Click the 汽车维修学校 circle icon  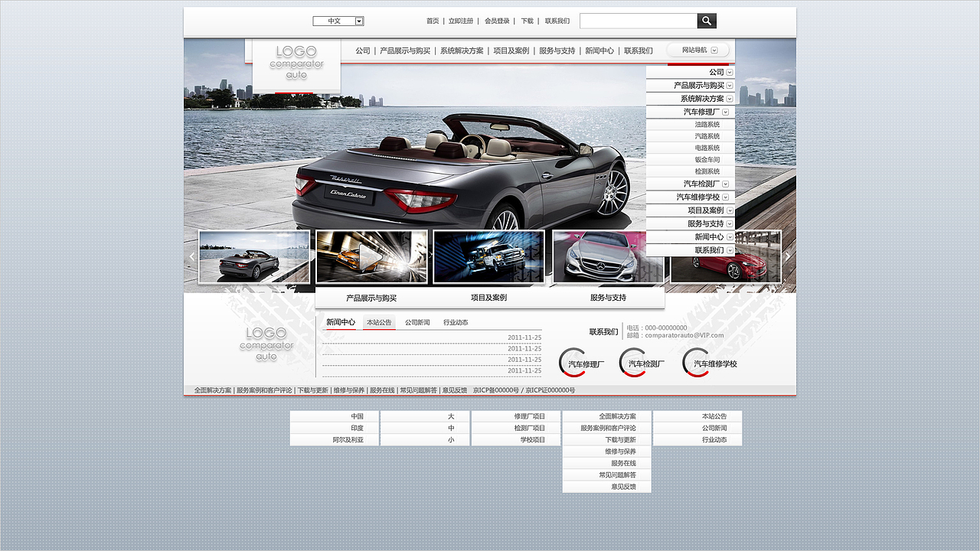[x=710, y=364]
